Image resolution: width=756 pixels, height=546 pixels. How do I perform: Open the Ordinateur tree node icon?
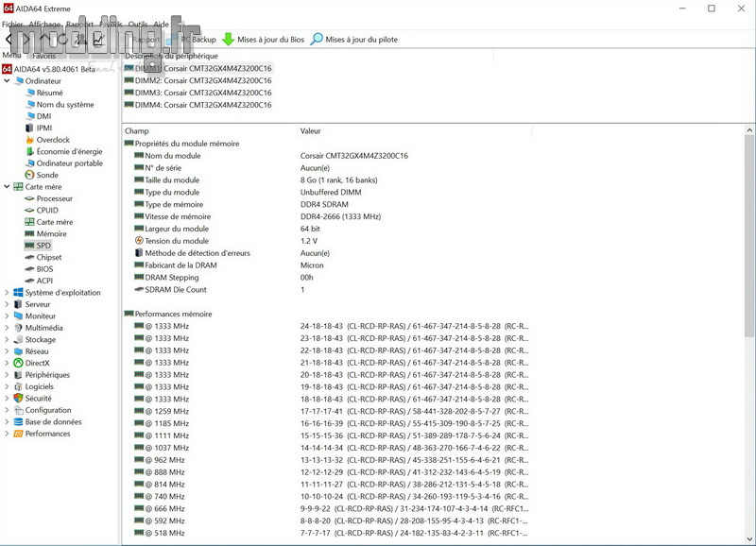point(19,81)
